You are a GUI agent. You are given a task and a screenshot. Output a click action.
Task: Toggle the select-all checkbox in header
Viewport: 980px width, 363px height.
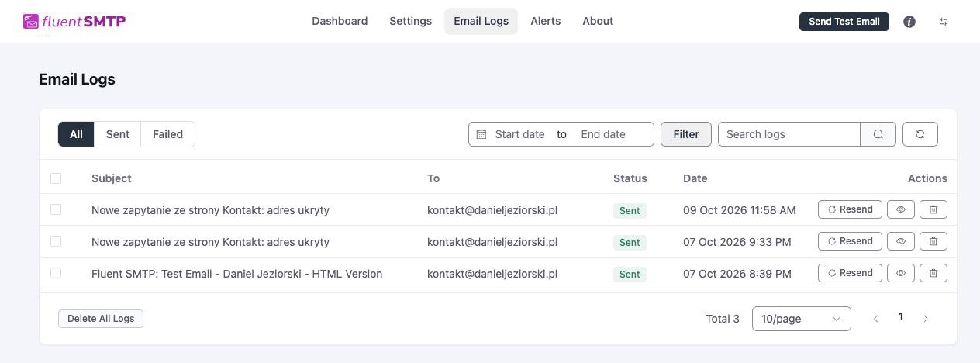pos(56,178)
